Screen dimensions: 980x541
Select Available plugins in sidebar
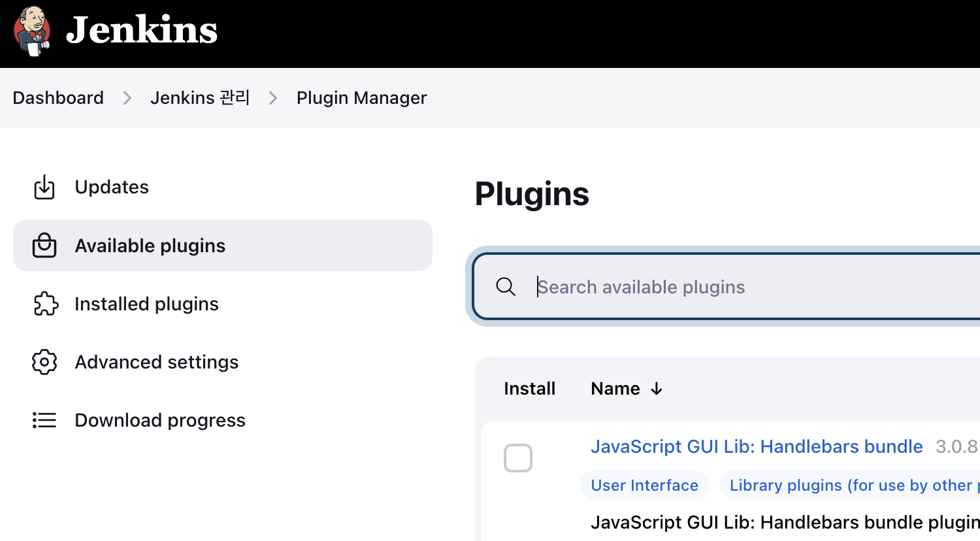tap(223, 246)
